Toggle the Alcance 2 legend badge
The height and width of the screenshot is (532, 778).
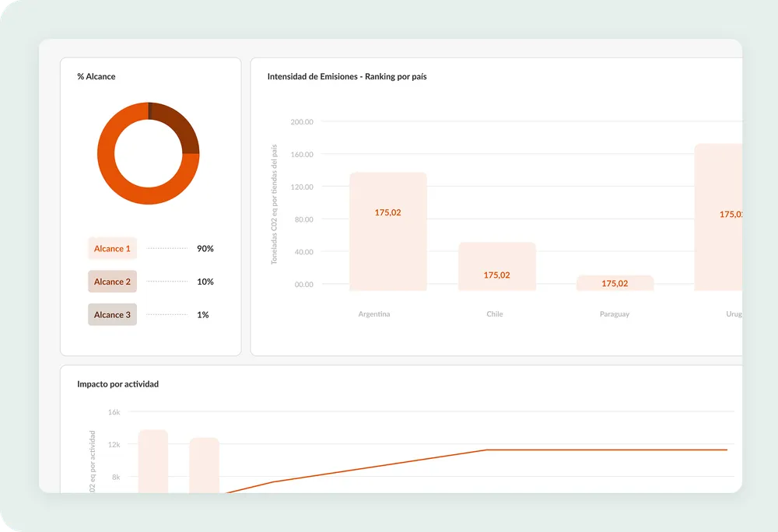pyautogui.click(x=112, y=282)
